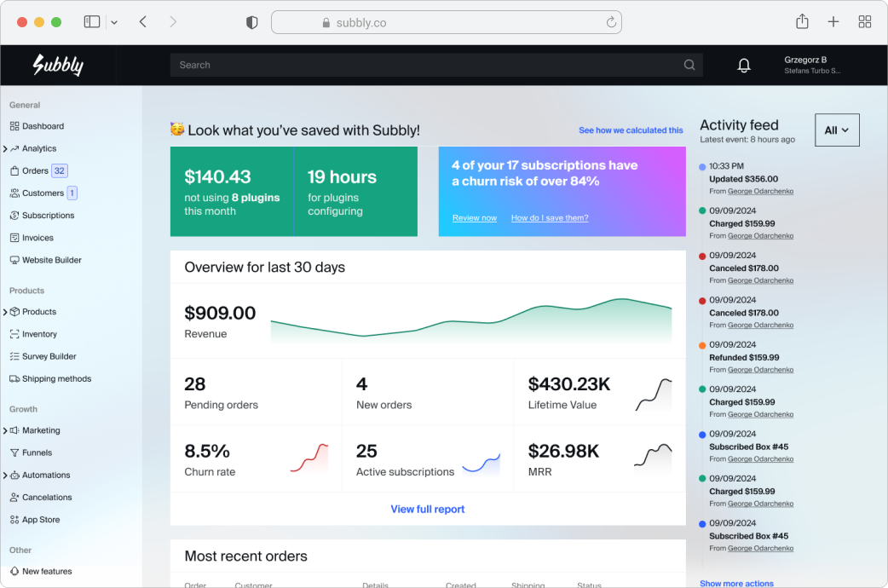The image size is (888, 588).
Task: Click Review now on churn banner
Action: click(x=474, y=218)
